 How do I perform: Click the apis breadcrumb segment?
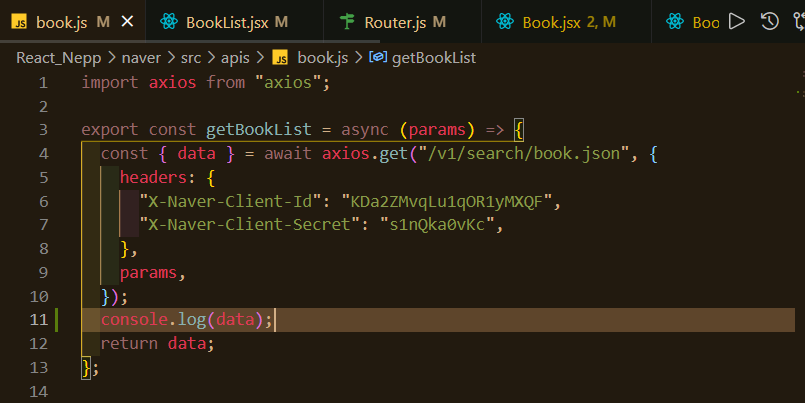coord(235,58)
